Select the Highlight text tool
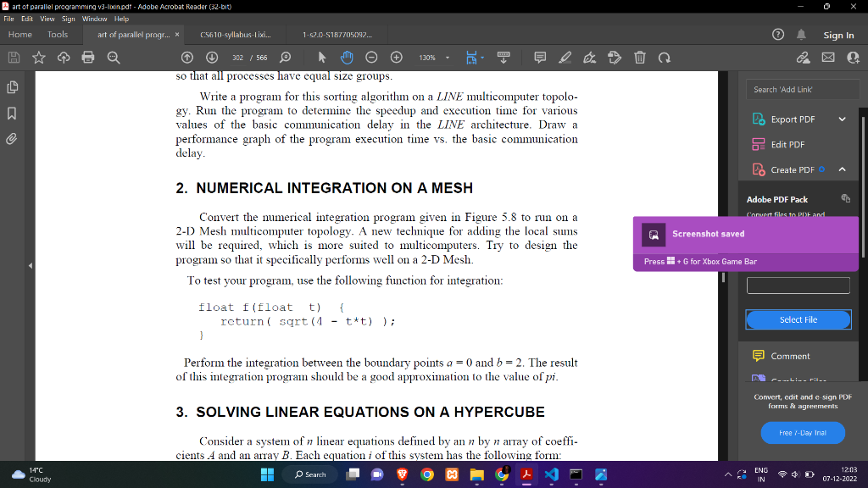 click(x=565, y=57)
